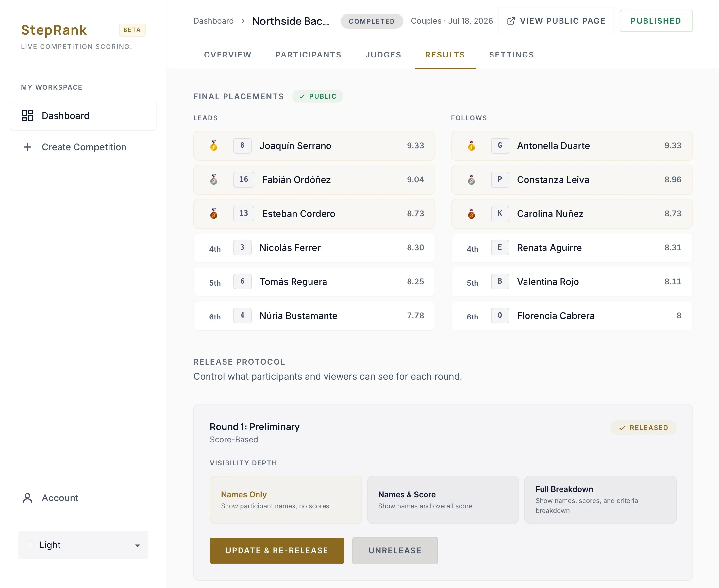Click bib letter B badge for Valentina Rojo
The image size is (719, 588).
500,282
